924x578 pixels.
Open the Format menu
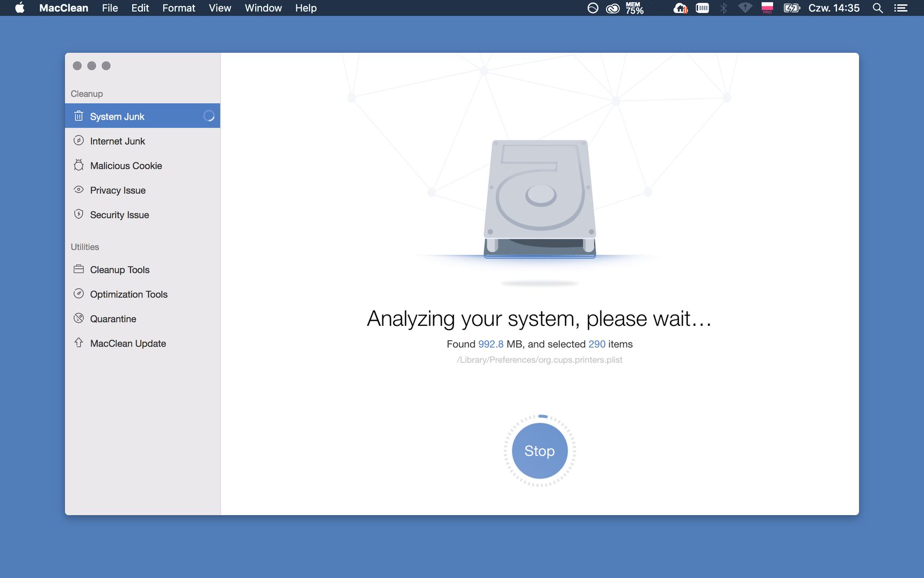click(179, 8)
